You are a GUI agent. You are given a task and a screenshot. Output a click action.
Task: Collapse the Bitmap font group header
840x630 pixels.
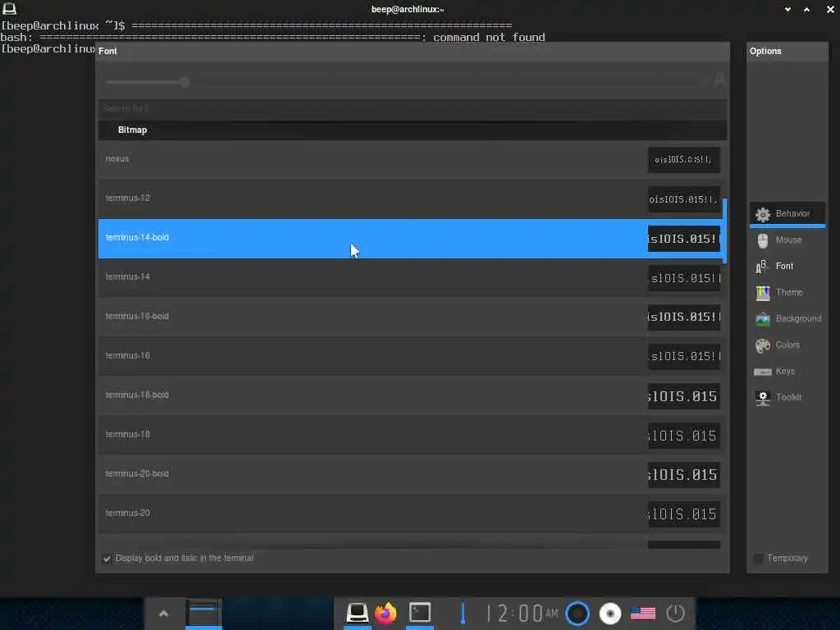click(413, 130)
